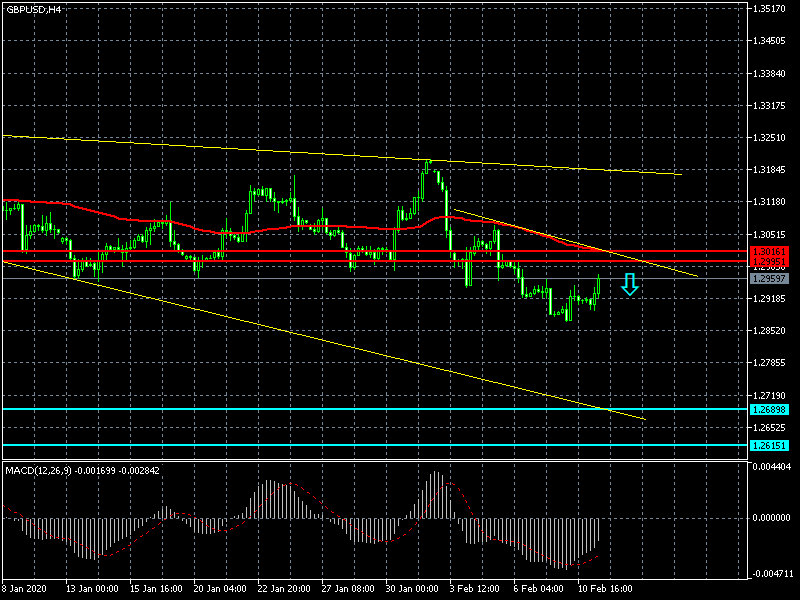Click the MACD -0.004717 scale value

click(x=770, y=574)
